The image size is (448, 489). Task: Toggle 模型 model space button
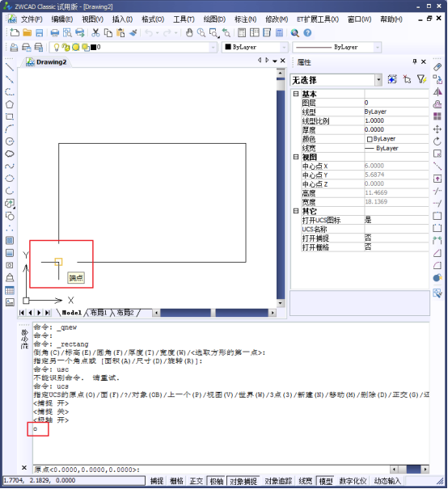click(326, 481)
